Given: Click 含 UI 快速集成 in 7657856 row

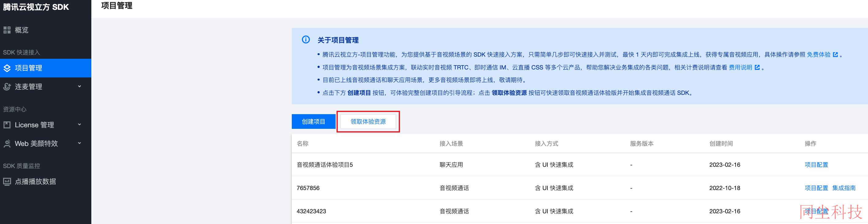Looking at the screenshot, I should [554, 188].
